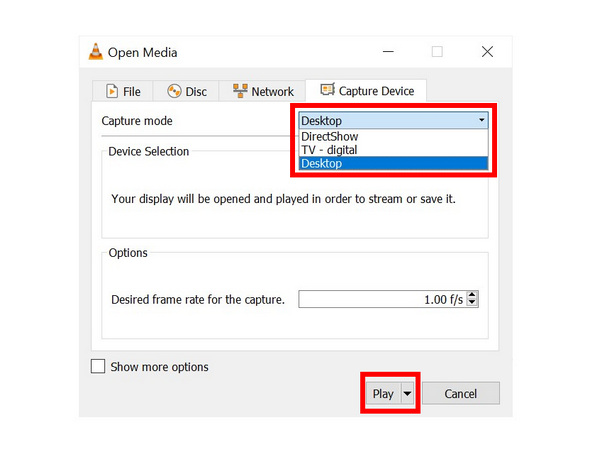600x462 pixels.
Task: Switch to the File tab
Action: 123,91
